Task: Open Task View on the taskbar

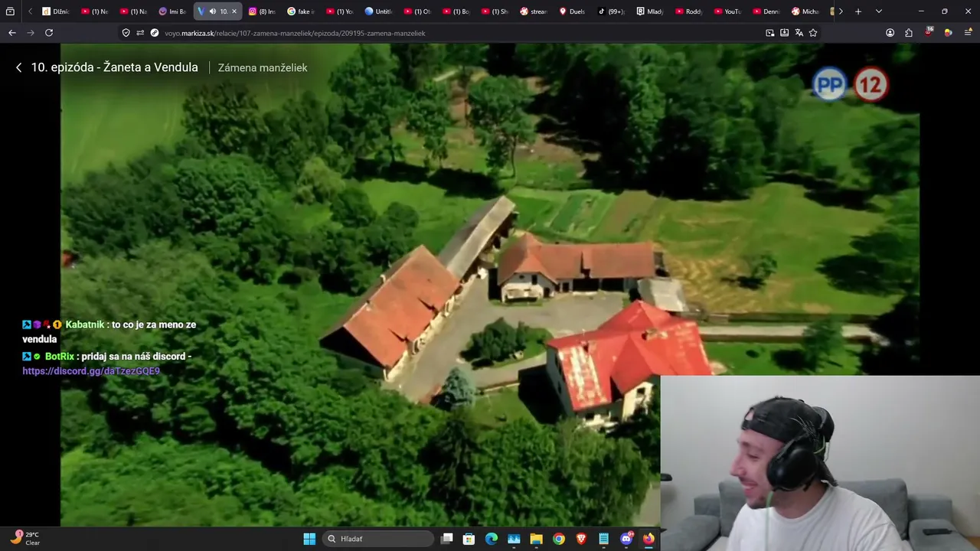Action: [447, 539]
